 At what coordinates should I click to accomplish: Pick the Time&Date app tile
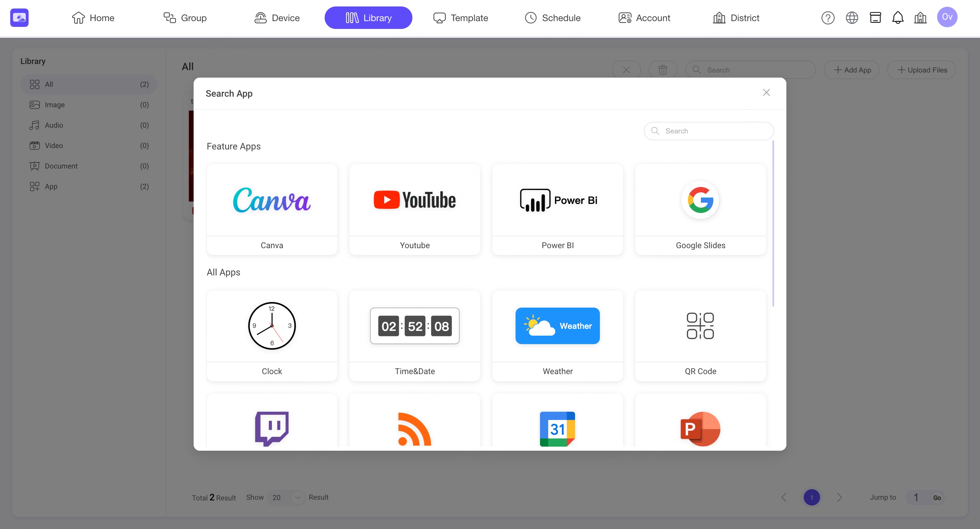tap(415, 335)
